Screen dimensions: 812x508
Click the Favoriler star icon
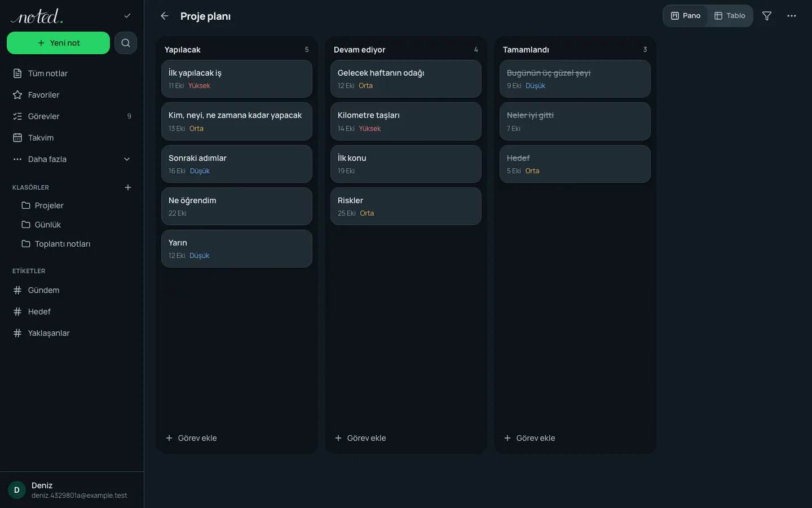coord(17,95)
